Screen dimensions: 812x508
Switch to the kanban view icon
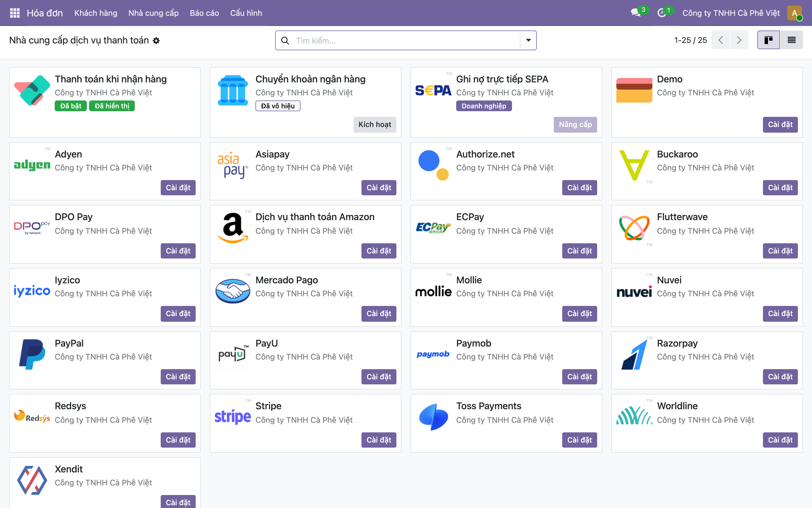coord(768,40)
